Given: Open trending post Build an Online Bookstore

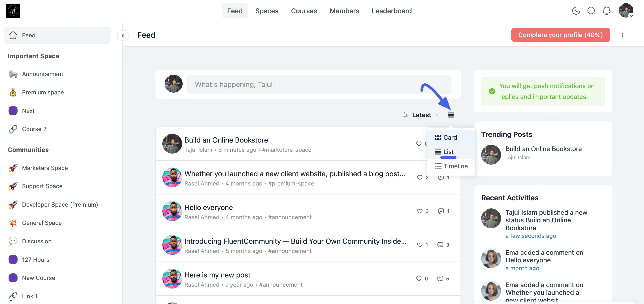Looking at the screenshot, I should (x=543, y=149).
